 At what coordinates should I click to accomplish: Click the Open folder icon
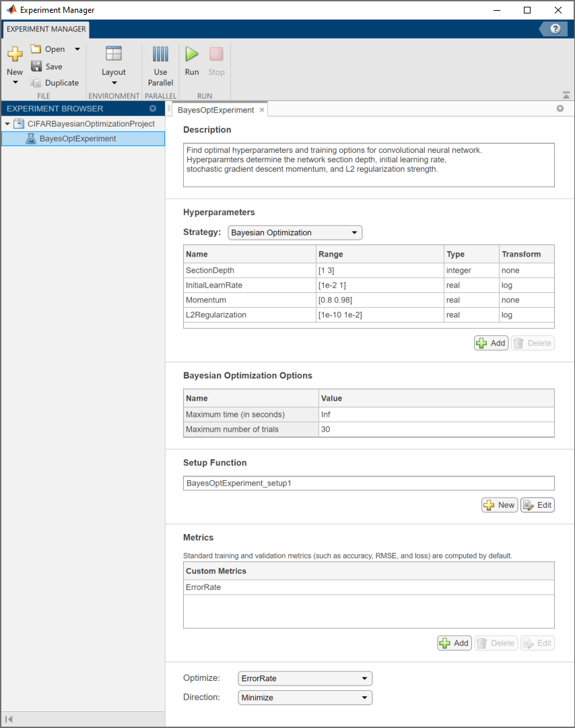pyautogui.click(x=36, y=49)
